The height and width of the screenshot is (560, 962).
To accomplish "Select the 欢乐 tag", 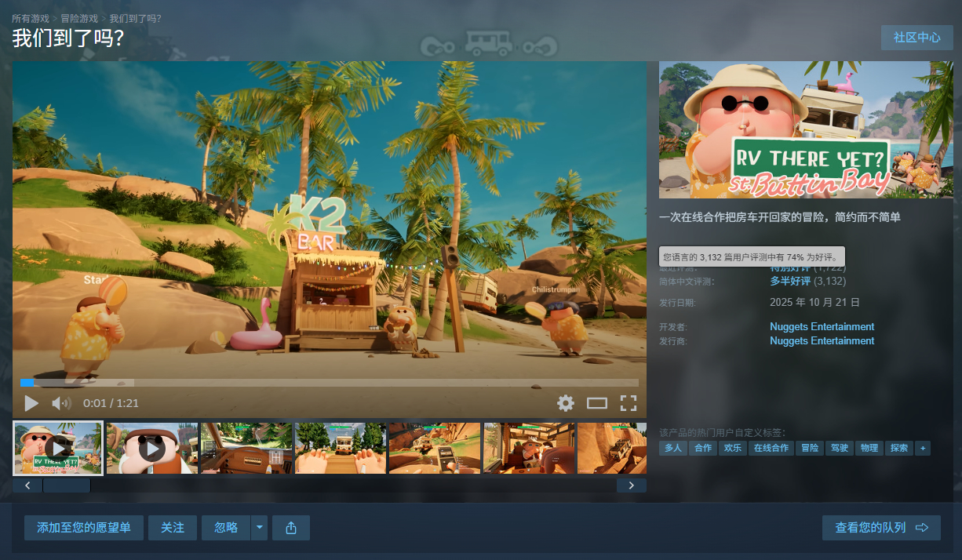I will pyautogui.click(x=733, y=448).
